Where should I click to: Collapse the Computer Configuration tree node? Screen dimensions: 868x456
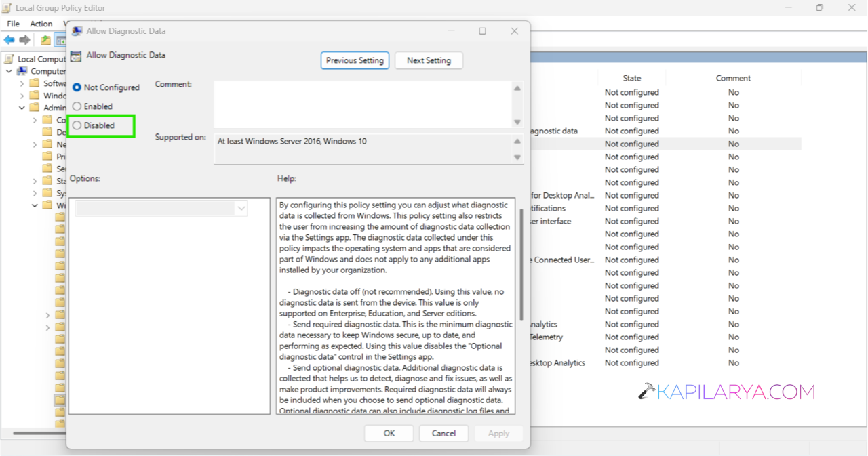pyautogui.click(x=9, y=71)
